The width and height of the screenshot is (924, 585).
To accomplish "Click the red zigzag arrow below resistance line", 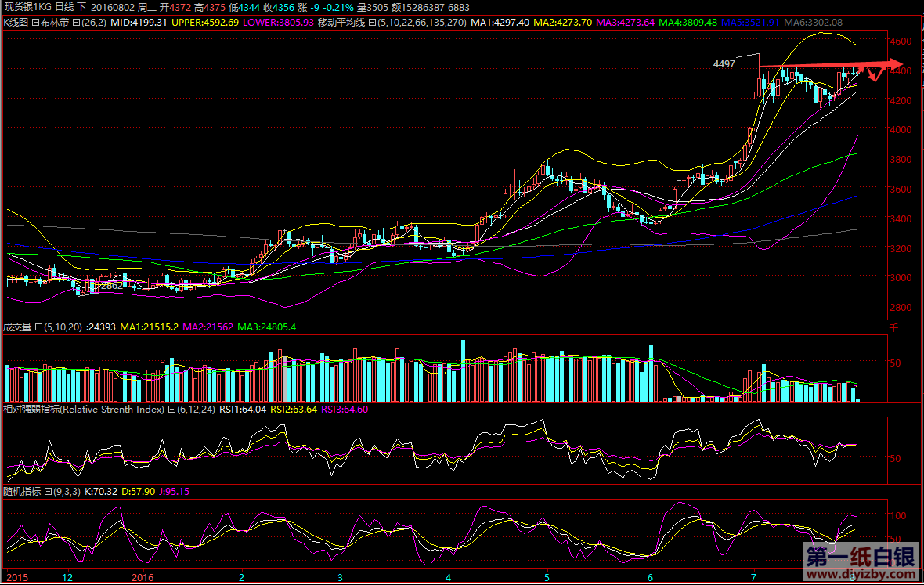I will 875,74.
